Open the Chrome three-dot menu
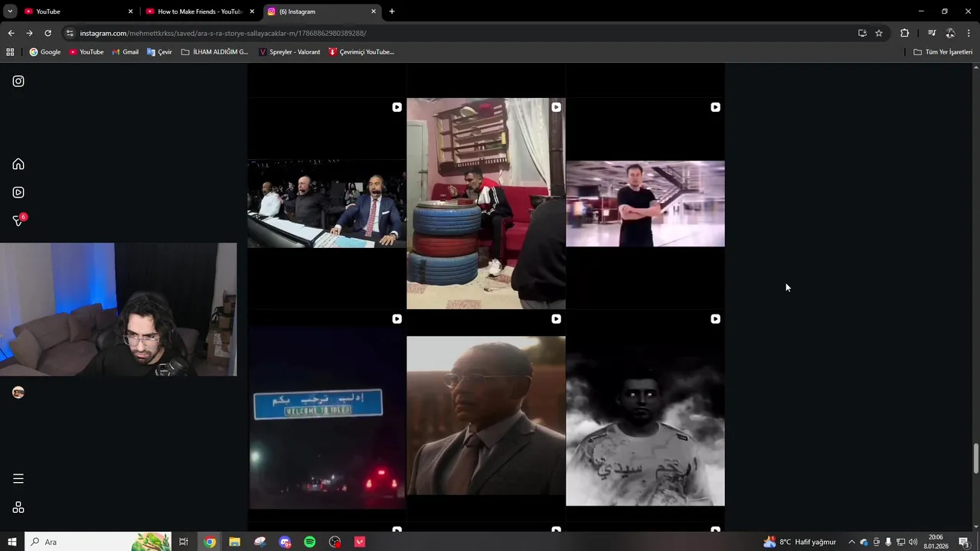 (969, 33)
